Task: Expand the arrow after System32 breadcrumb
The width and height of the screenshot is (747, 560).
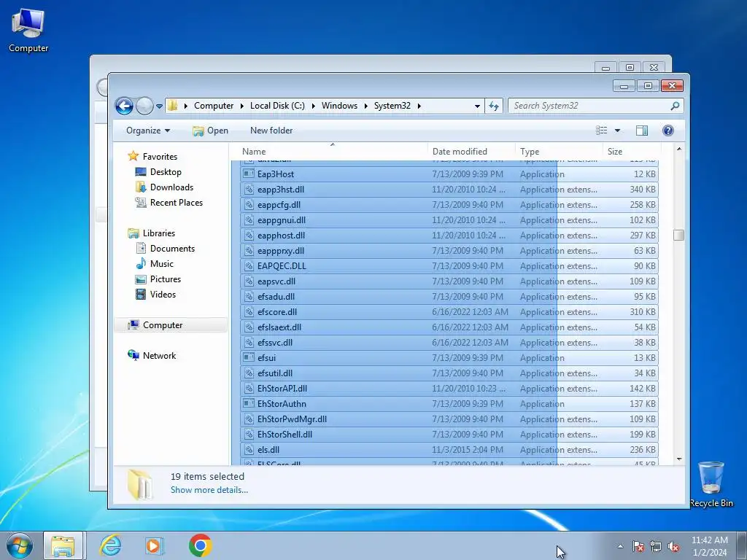Action: tap(419, 106)
